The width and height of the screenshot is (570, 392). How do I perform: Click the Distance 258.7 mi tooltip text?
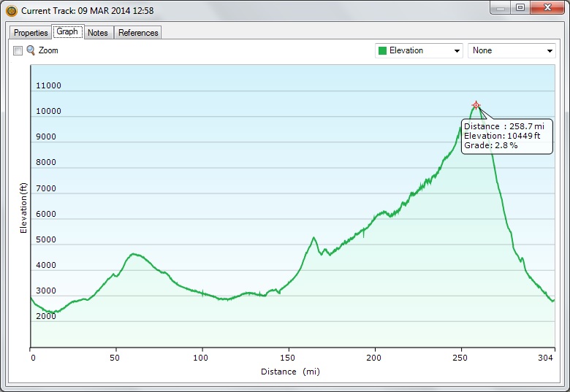(503, 126)
